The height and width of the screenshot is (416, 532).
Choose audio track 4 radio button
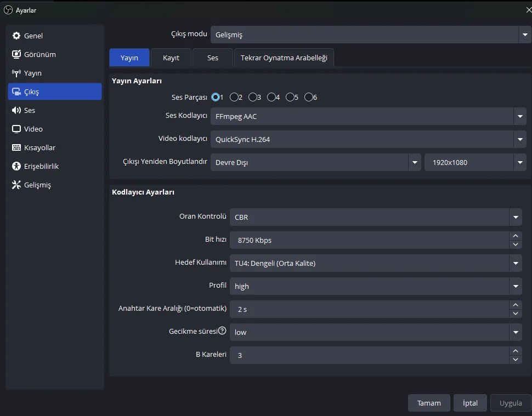tap(271, 98)
